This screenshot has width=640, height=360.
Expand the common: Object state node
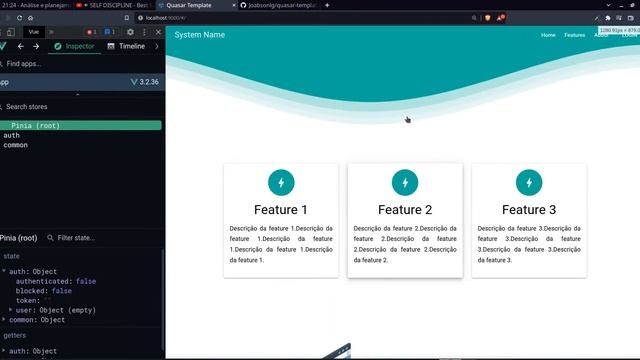pyautogui.click(x=4, y=319)
